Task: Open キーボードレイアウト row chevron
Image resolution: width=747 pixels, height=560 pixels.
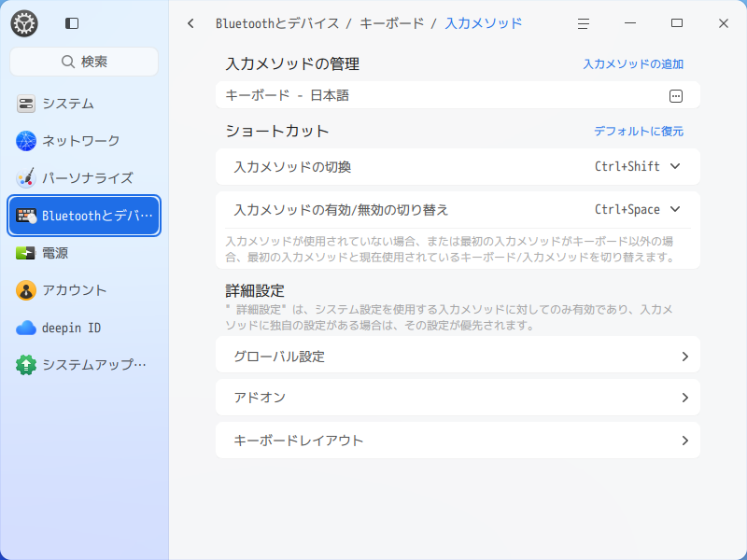Action: tap(685, 441)
